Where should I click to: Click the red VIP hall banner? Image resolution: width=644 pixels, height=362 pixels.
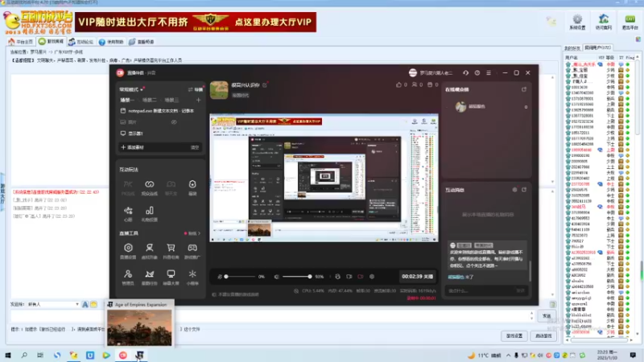pos(196,22)
